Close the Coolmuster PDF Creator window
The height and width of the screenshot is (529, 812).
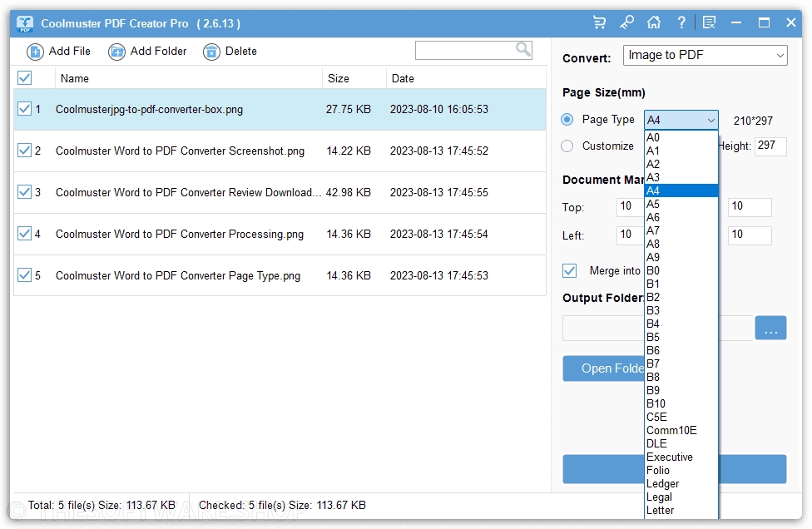coord(790,22)
